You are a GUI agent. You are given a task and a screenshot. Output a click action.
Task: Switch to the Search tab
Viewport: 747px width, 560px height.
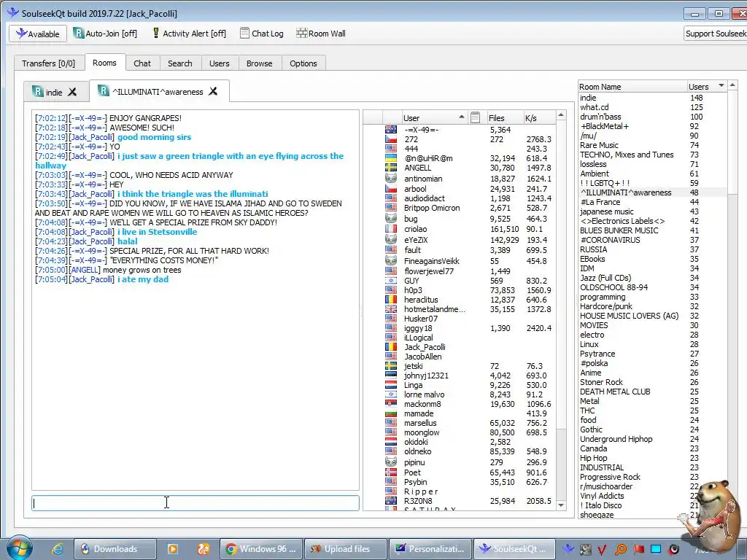[x=179, y=63]
